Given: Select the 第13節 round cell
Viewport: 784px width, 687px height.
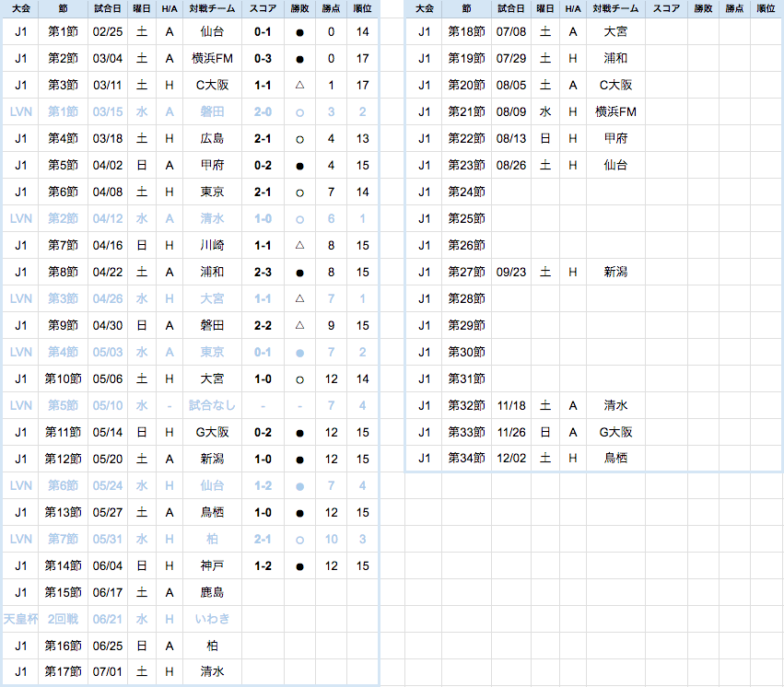Looking at the screenshot, I should (63, 513).
